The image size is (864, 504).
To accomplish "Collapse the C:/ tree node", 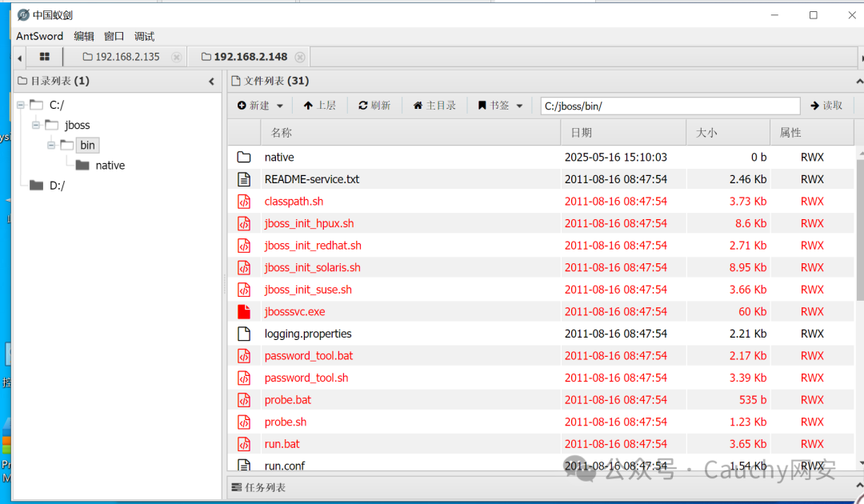I will pyautogui.click(x=21, y=105).
